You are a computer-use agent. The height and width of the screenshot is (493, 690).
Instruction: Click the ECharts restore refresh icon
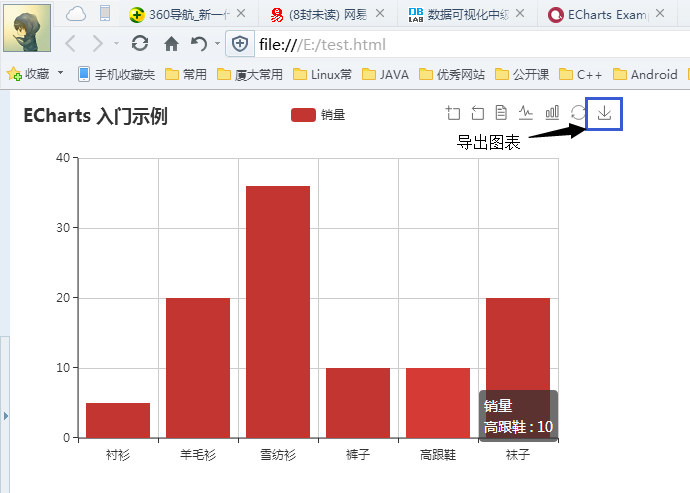(x=578, y=113)
